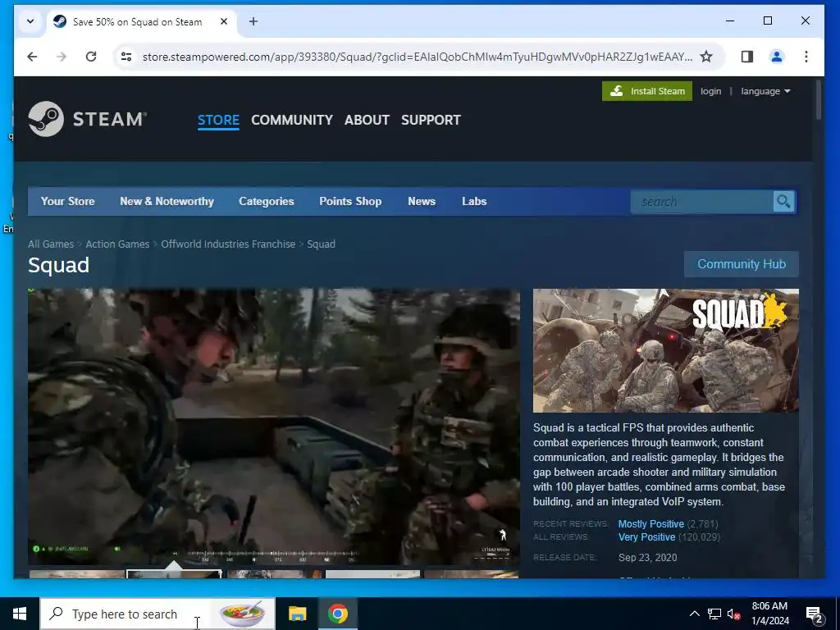Open the notifications center icon
This screenshot has height=630, width=840.
[815, 614]
